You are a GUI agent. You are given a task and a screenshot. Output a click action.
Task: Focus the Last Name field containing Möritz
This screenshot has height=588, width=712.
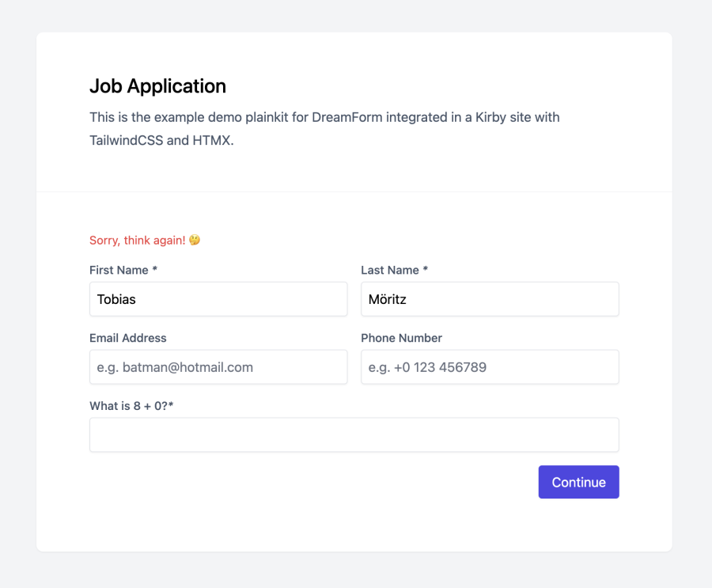tap(490, 299)
